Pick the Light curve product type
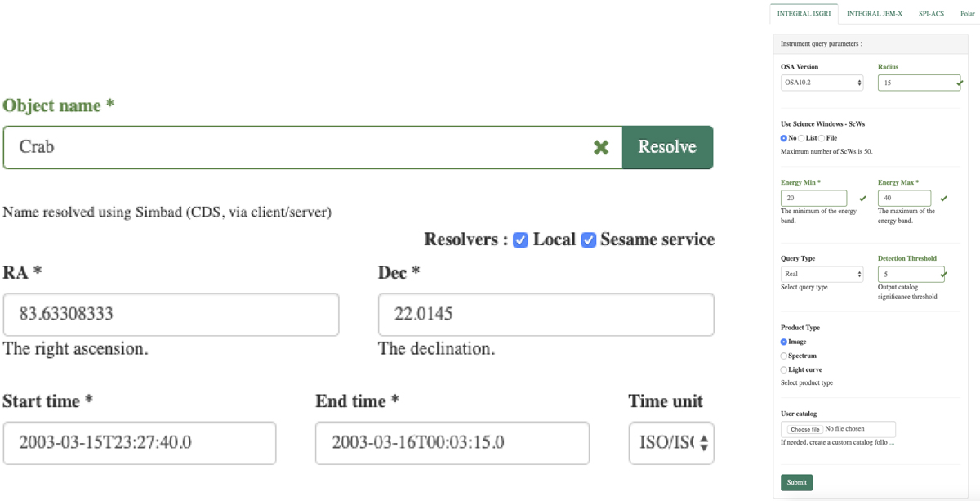980x501 pixels. tap(784, 370)
